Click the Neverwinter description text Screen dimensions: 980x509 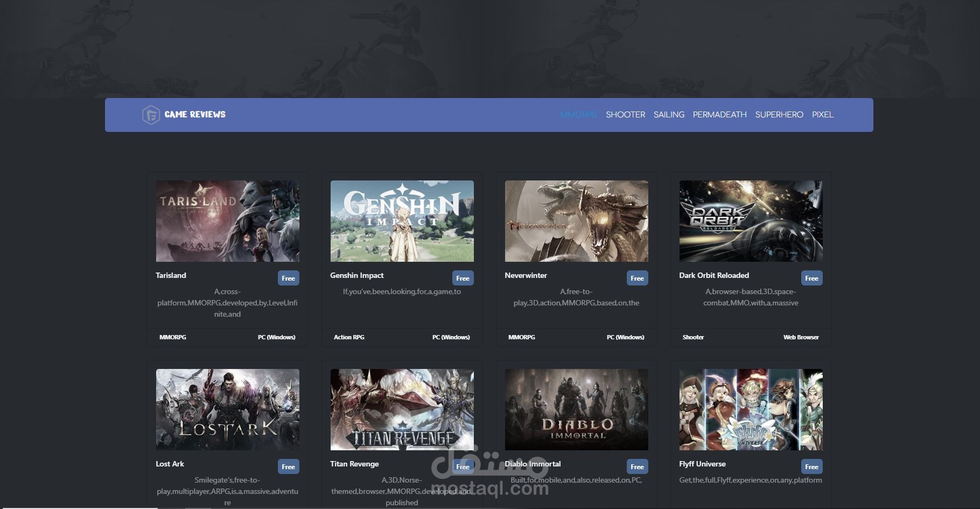(576, 297)
